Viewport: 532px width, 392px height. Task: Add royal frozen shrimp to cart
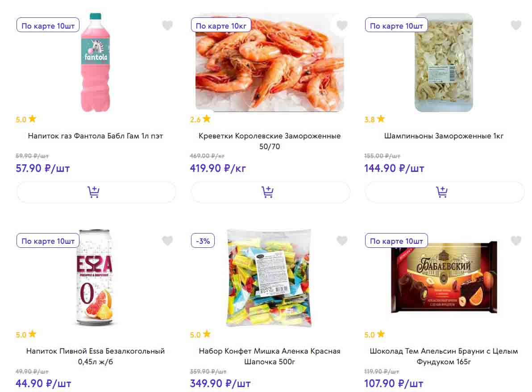click(270, 192)
